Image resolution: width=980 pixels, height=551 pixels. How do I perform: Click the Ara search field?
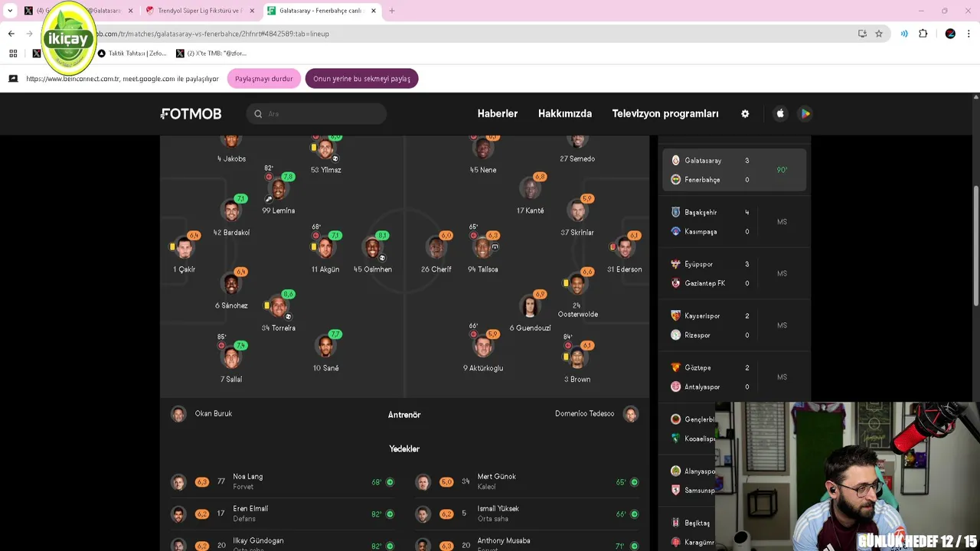pyautogui.click(x=316, y=113)
